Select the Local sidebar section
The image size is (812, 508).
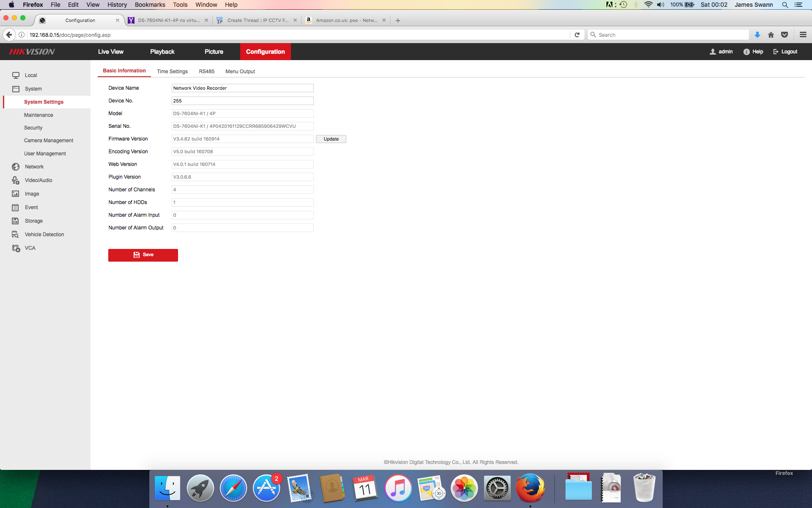point(30,75)
